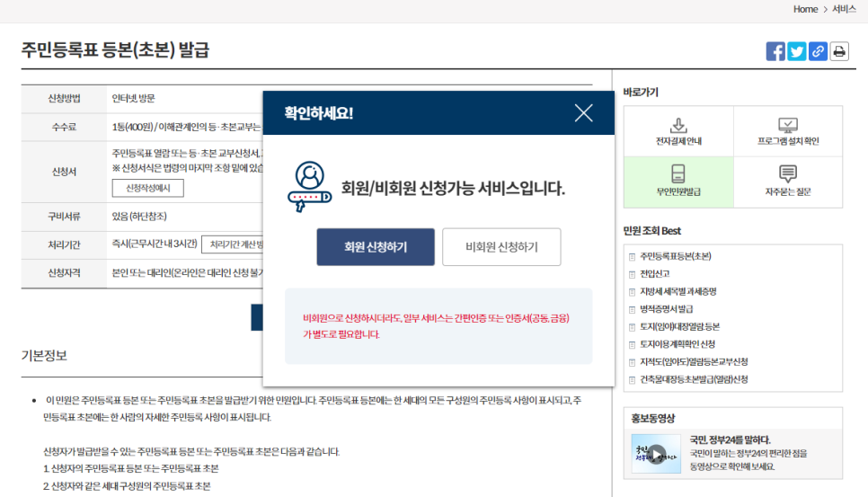868x497 pixels.
Task: Click 회원 신청하기 button
Action: 376,247
